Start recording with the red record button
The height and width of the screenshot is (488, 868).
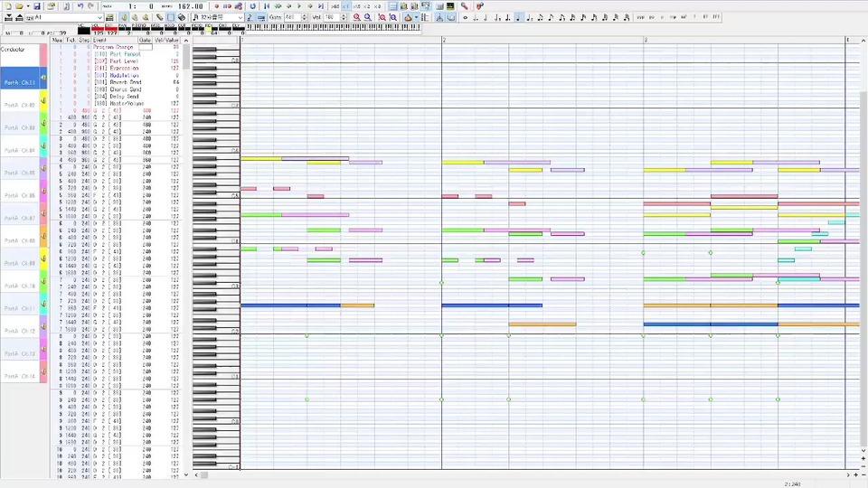[x=216, y=6]
